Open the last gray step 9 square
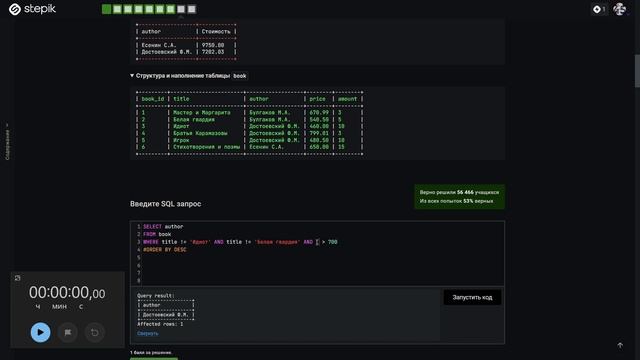640x360 pixels. click(191, 9)
